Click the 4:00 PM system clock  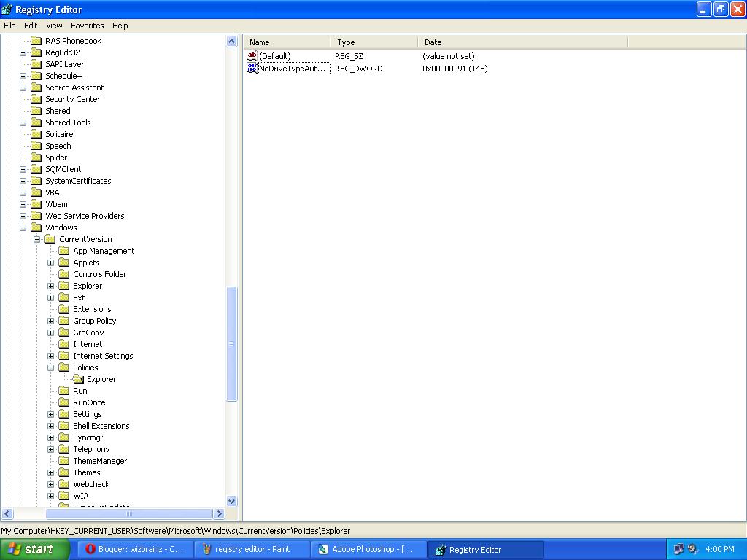720,549
